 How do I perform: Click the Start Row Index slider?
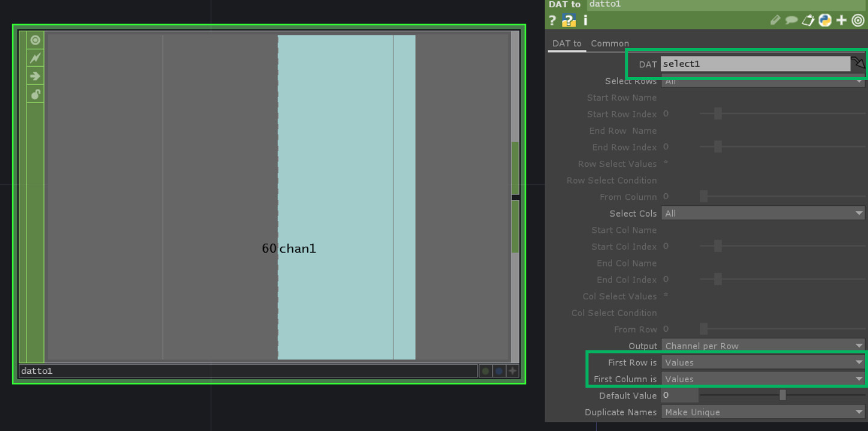point(782,114)
